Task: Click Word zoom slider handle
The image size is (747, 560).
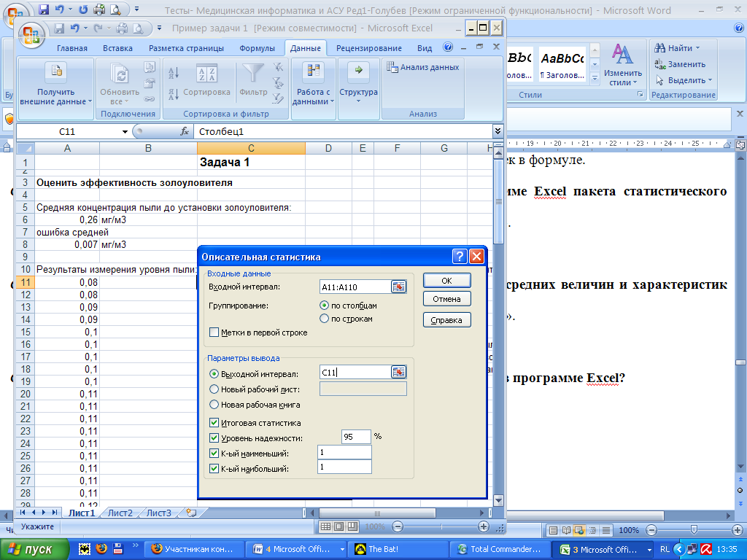Action: (x=694, y=530)
